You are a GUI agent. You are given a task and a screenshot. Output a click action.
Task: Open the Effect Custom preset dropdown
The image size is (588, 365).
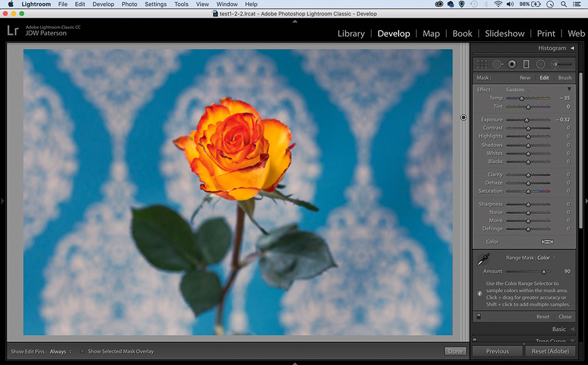(518, 89)
